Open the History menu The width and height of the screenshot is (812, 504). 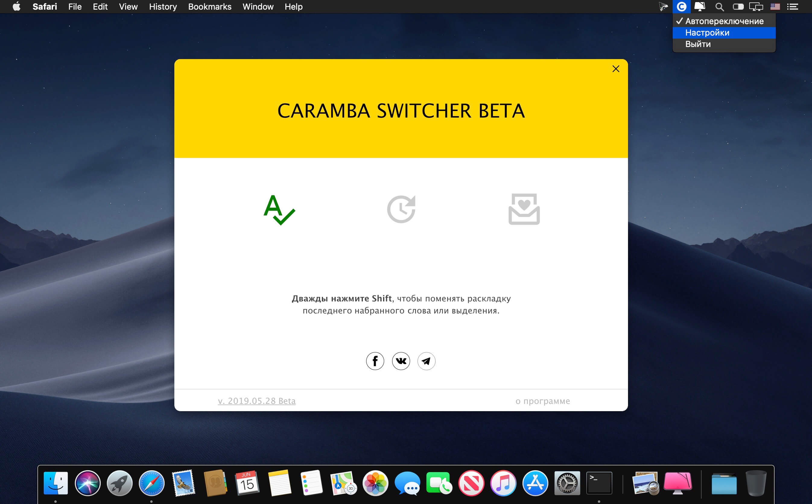pyautogui.click(x=163, y=7)
